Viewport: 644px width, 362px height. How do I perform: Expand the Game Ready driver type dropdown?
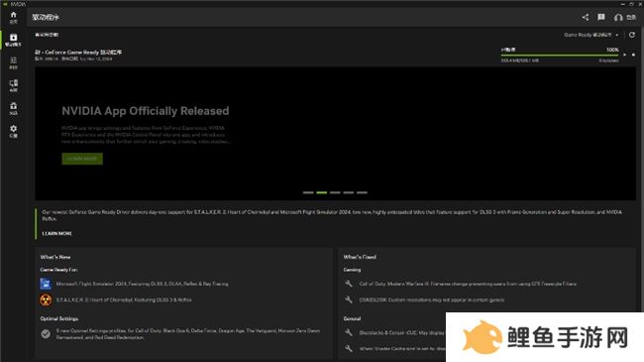pyautogui.click(x=591, y=35)
